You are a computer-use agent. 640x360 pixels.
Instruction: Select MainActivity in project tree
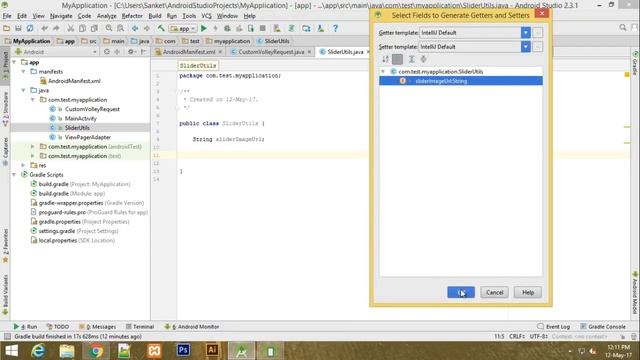[x=80, y=118]
